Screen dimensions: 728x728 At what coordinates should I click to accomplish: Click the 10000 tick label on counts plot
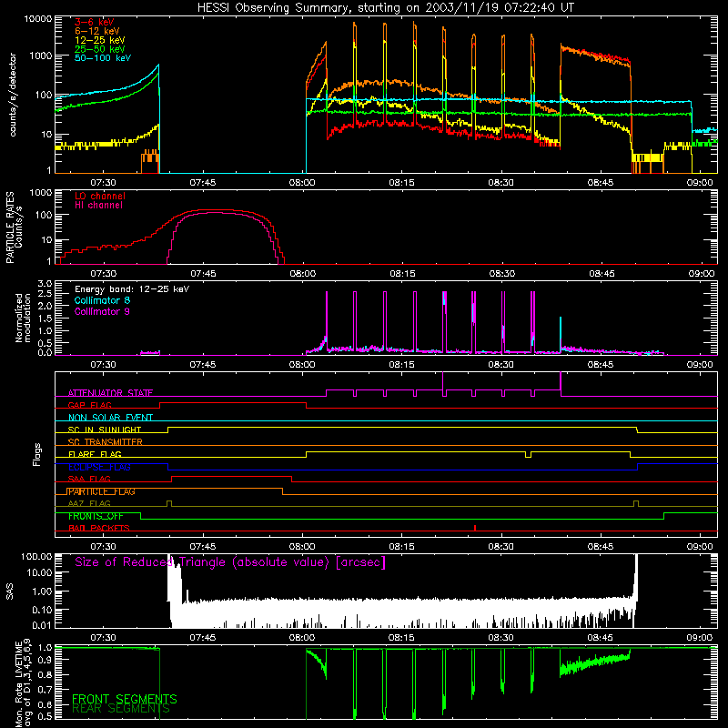pos(38,19)
